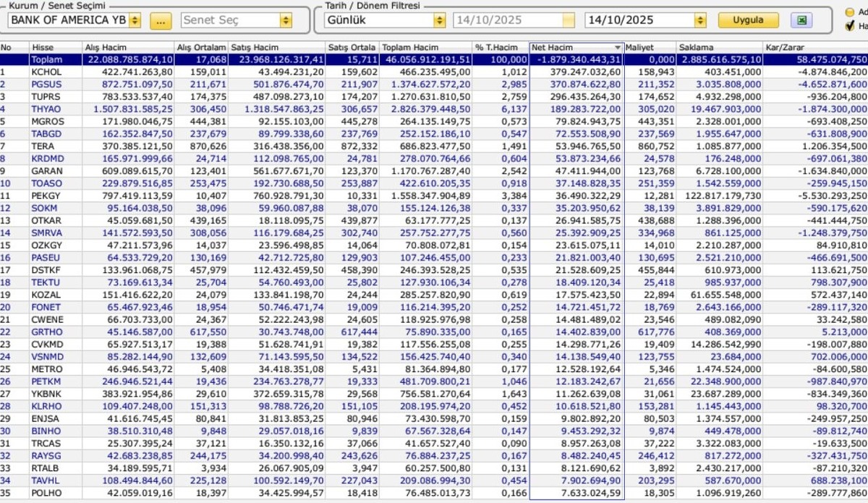Click KCHOL net hacim value 379.247.032,60

(x=587, y=72)
